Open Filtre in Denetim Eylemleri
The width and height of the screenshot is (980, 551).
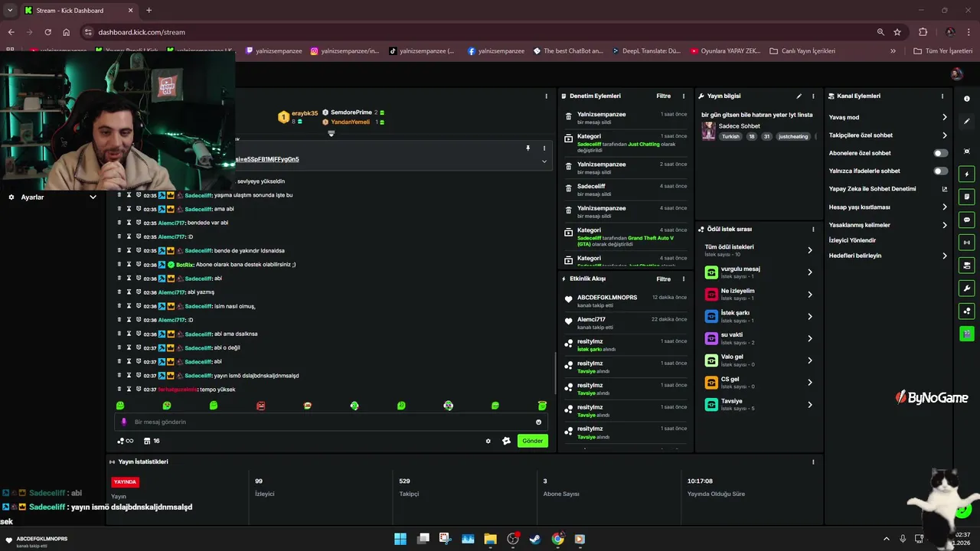(x=664, y=96)
